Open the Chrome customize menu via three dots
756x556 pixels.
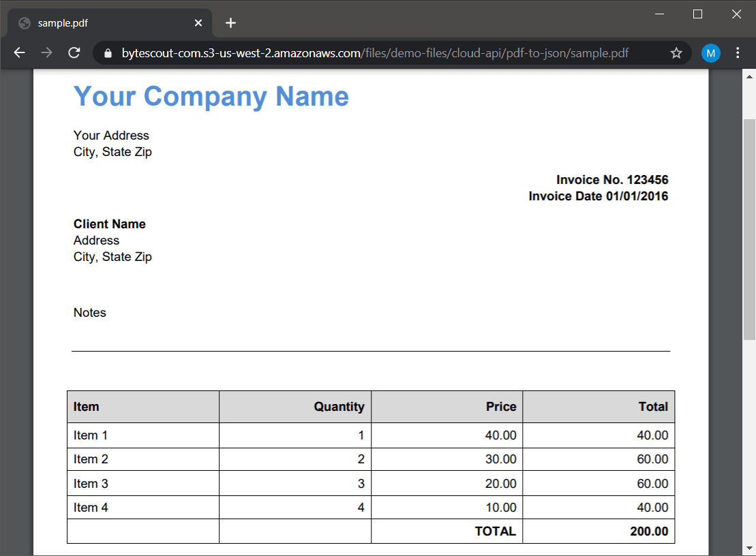[x=738, y=52]
